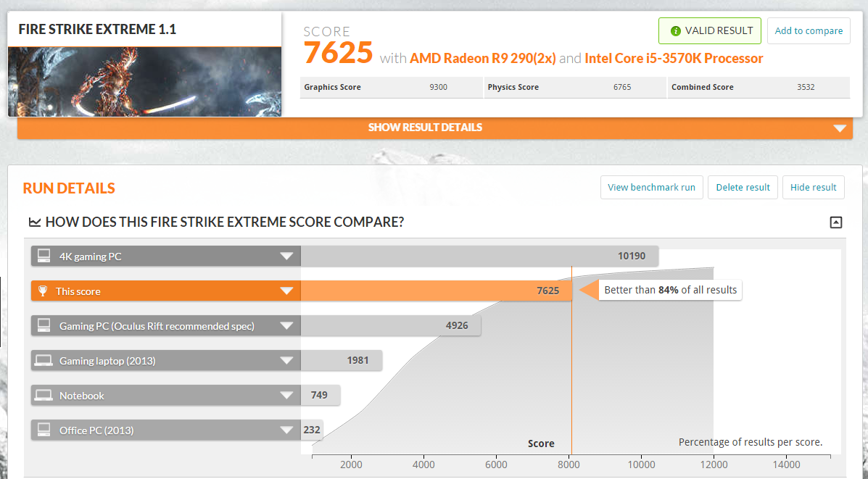868x479 pixels.
Task: Hide this benchmark result
Action: [x=813, y=187]
